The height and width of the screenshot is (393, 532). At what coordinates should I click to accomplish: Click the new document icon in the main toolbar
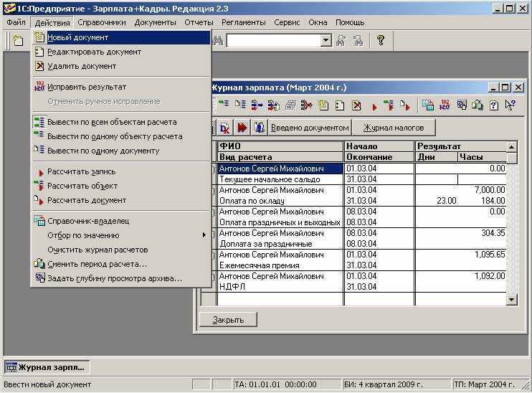pos(18,40)
